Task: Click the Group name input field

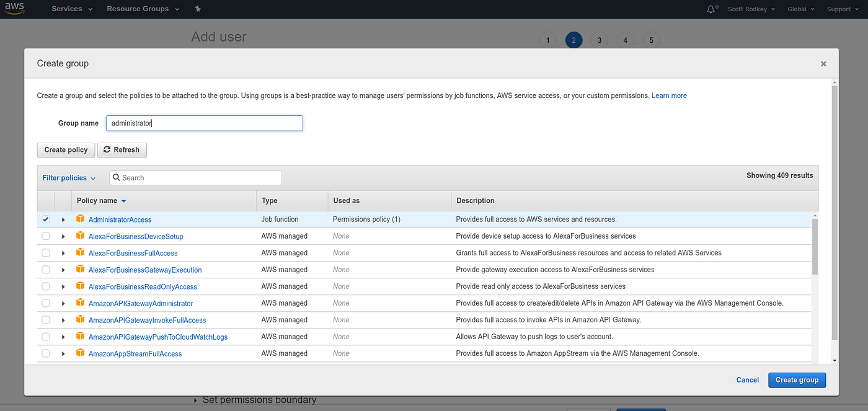Action: click(204, 123)
